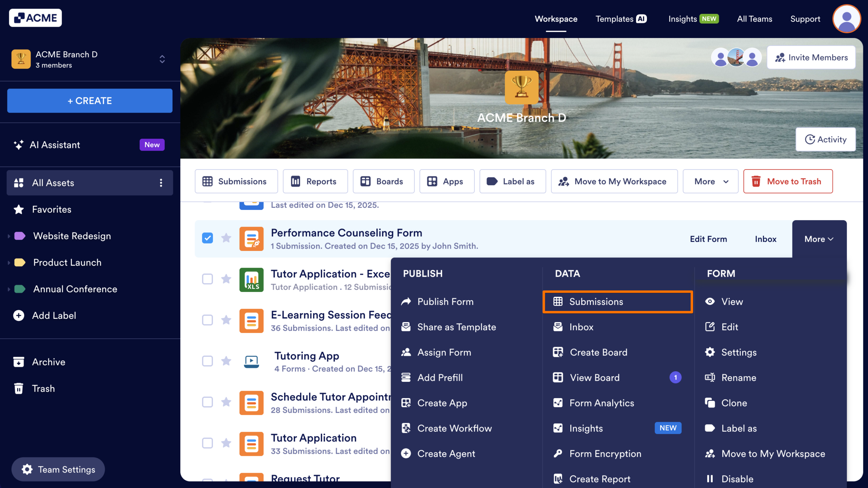Image resolution: width=868 pixels, height=488 pixels.
Task: Open Form Analytics from Data menu
Action: [602, 403]
